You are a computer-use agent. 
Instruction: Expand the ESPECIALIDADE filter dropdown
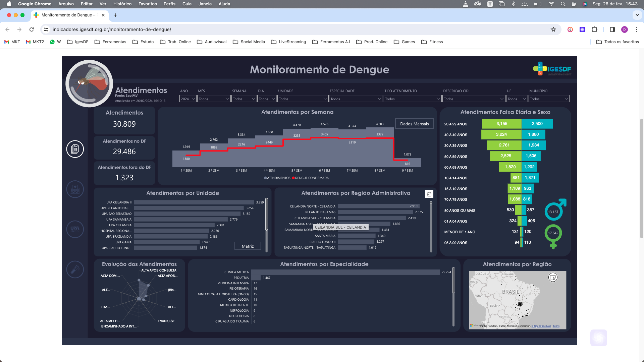pyautogui.click(x=356, y=99)
